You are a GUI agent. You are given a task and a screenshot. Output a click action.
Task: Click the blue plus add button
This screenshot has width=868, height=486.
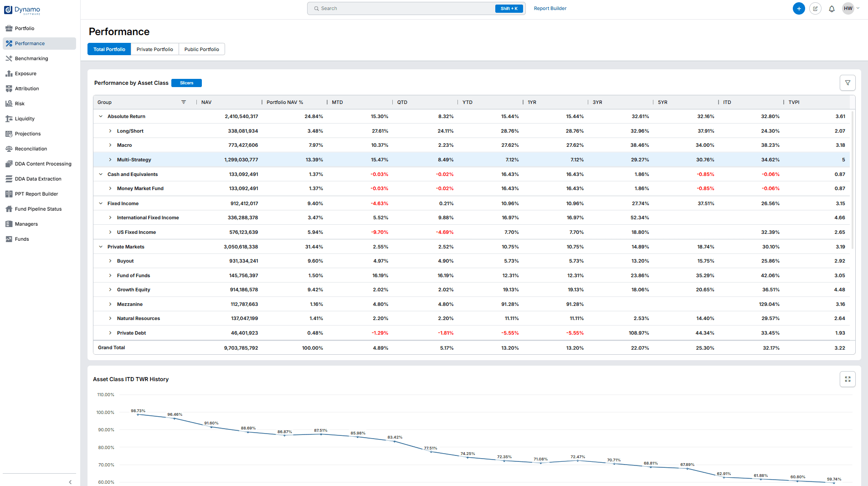click(799, 9)
